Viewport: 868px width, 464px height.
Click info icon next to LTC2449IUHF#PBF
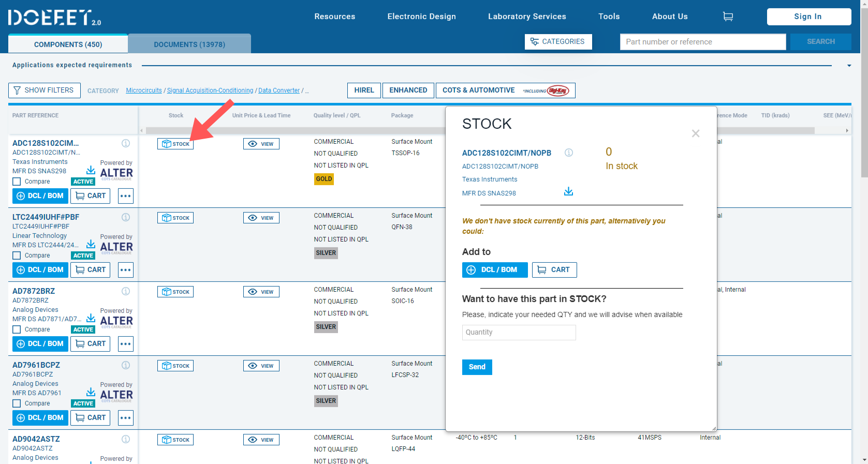126,217
